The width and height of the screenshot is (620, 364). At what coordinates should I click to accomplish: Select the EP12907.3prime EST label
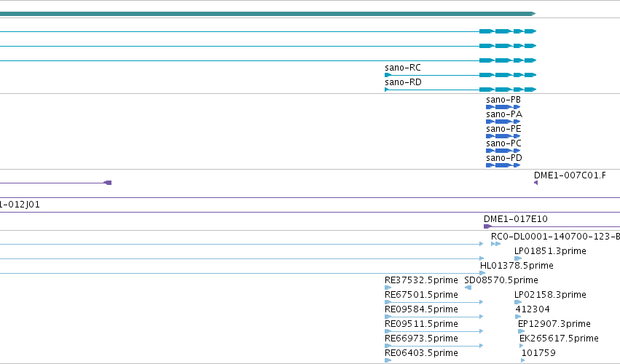click(554, 324)
